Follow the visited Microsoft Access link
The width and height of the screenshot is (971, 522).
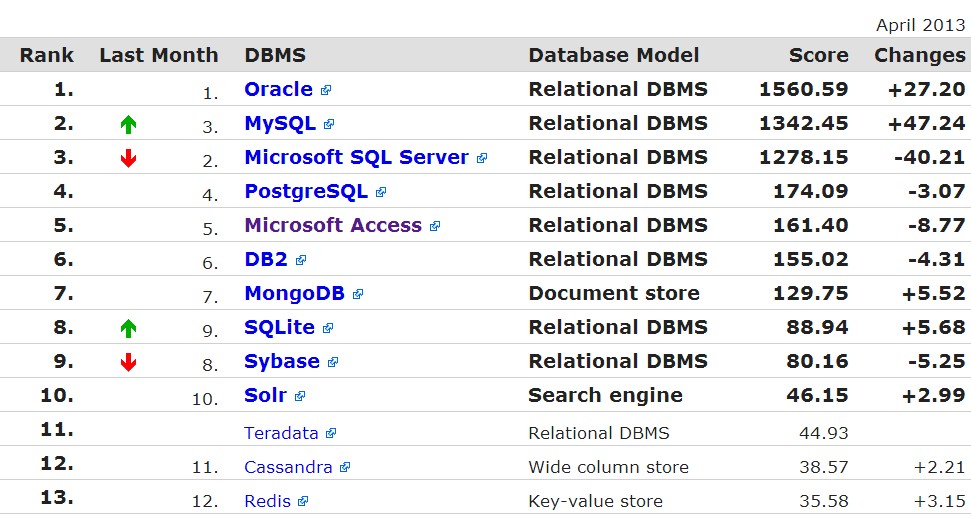333,225
